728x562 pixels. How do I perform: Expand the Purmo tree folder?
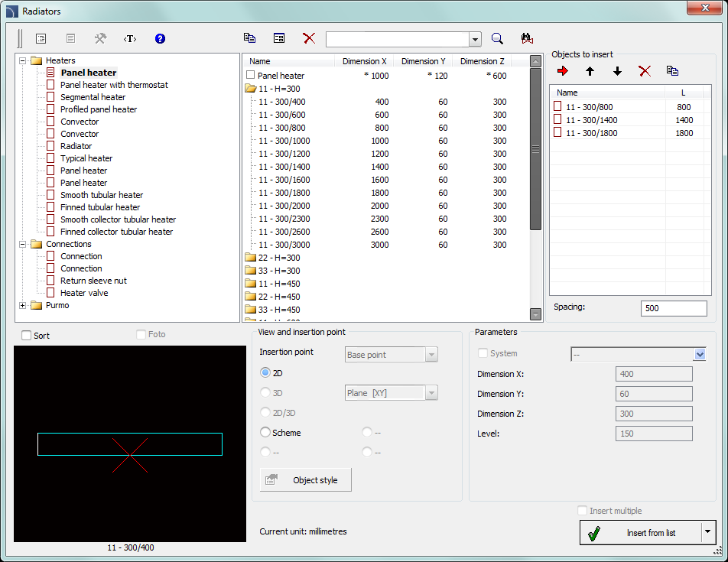pos(23,305)
